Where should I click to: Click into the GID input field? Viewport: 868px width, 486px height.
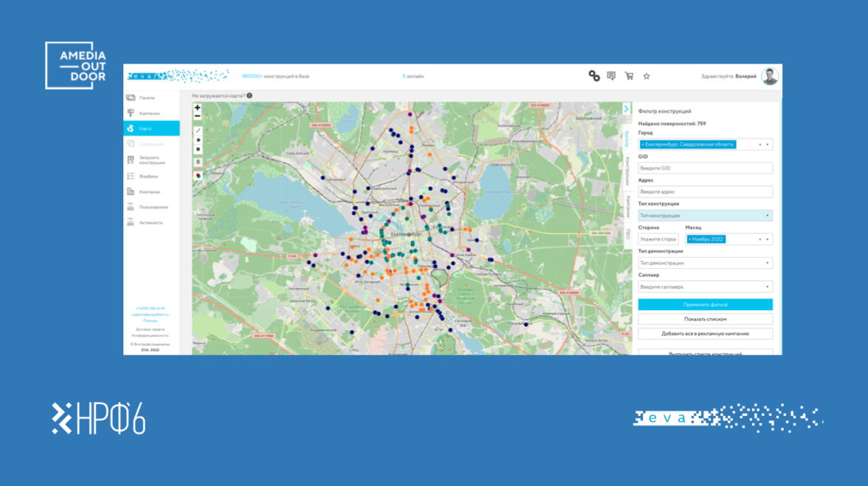coord(705,168)
